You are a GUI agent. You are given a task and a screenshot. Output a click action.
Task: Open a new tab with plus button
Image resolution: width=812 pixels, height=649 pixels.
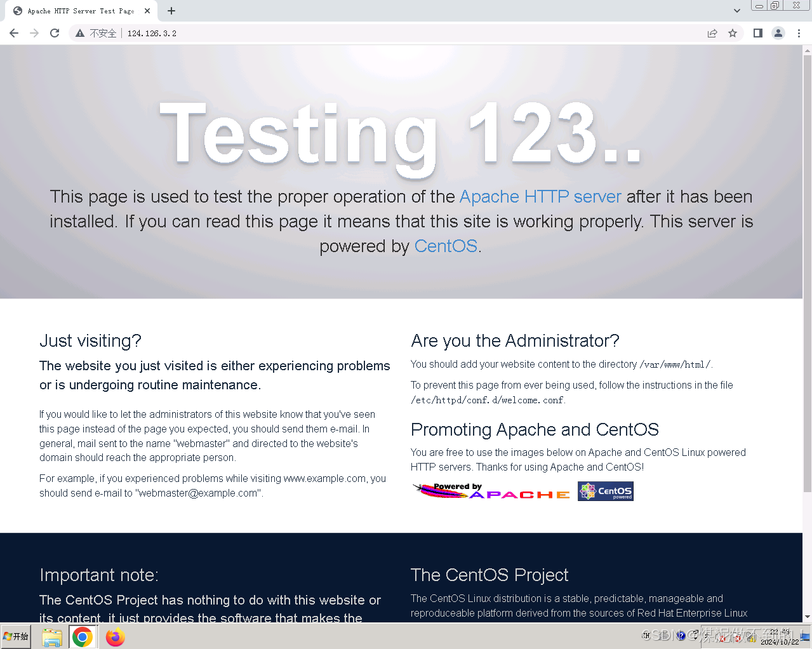[171, 11]
